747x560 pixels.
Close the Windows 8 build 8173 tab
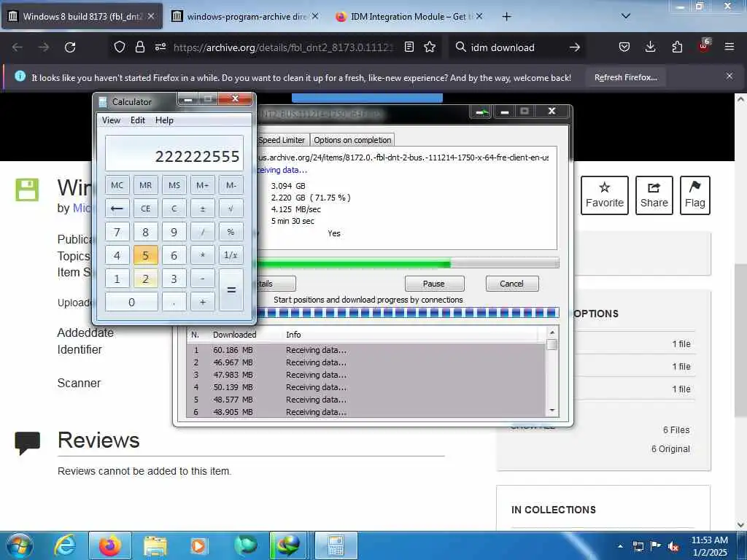tap(151, 16)
